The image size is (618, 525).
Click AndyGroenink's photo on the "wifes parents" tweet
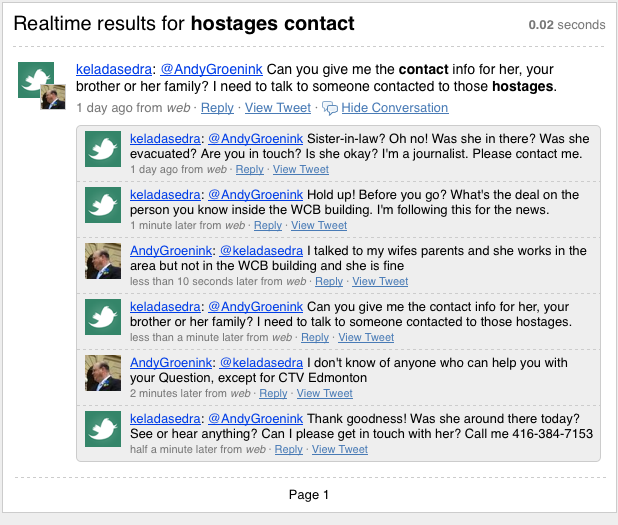pos(103,261)
